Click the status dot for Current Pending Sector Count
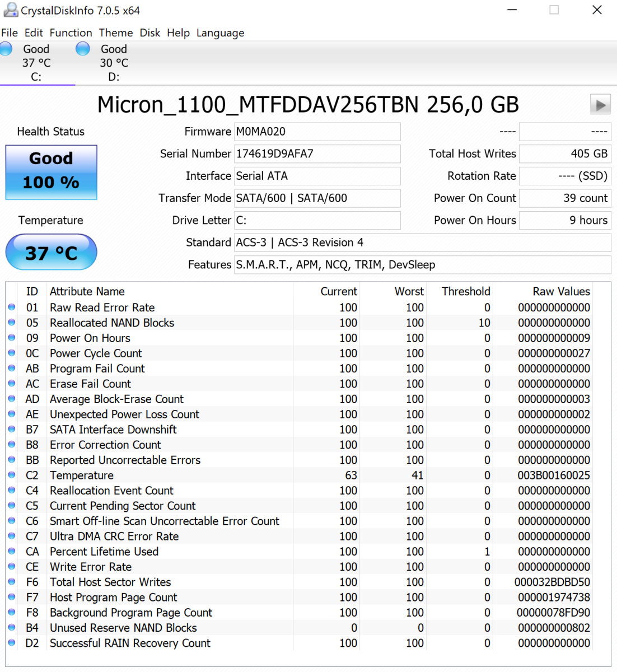This screenshot has height=672, width=617. [12, 505]
